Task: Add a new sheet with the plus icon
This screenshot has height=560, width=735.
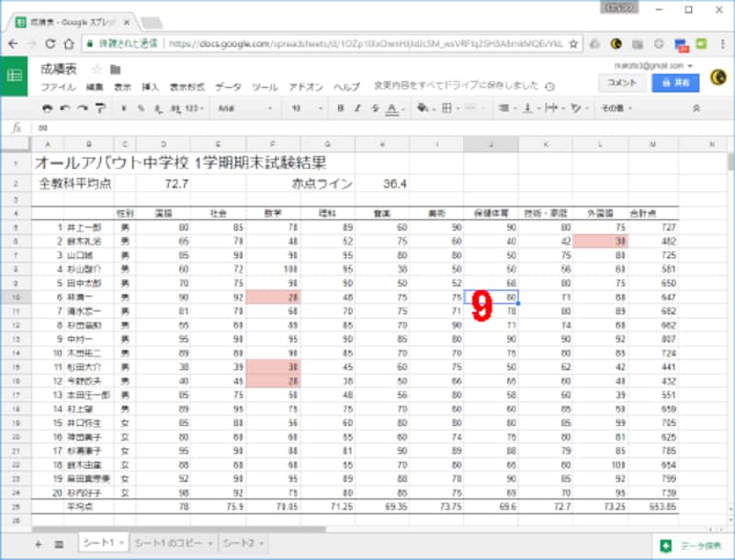Action: (38, 544)
